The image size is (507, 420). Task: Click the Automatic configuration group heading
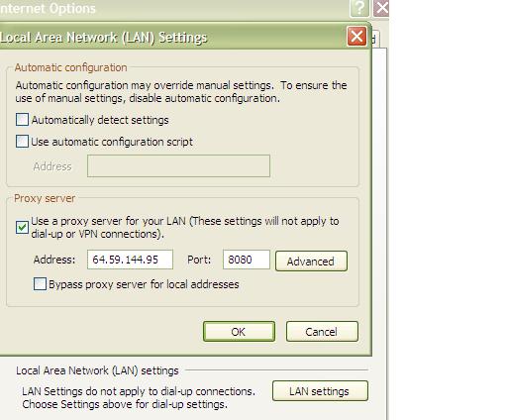click(70, 67)
